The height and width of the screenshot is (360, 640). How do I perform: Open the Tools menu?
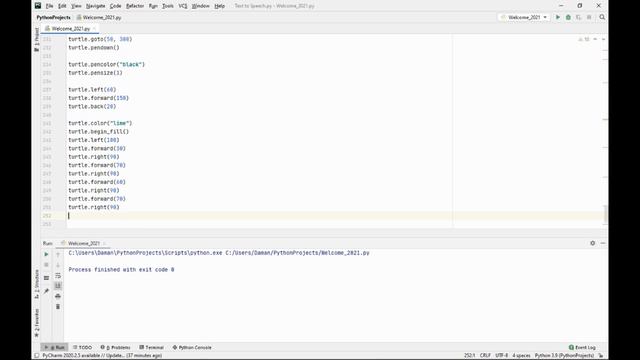(168, 6)
